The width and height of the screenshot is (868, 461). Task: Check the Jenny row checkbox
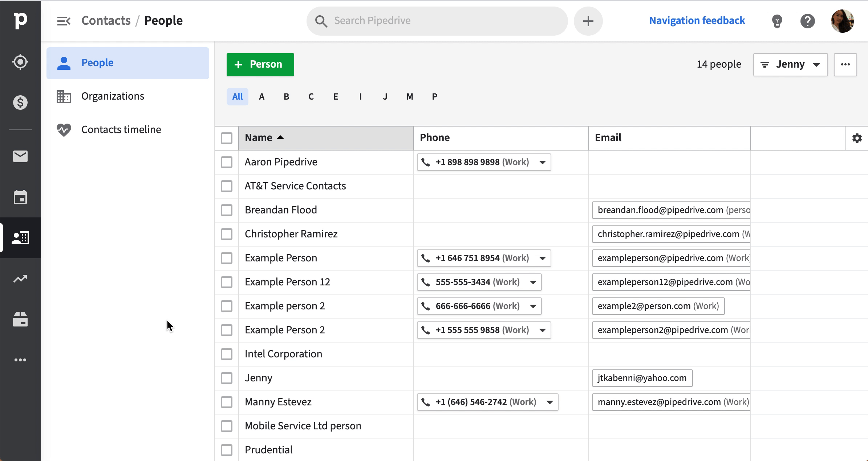coord(227,378)
